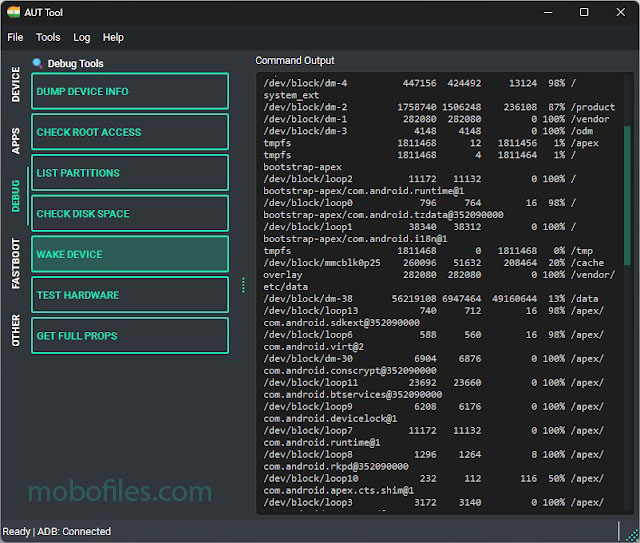Click the tmpfs /tmp output line

coord(428,251)
